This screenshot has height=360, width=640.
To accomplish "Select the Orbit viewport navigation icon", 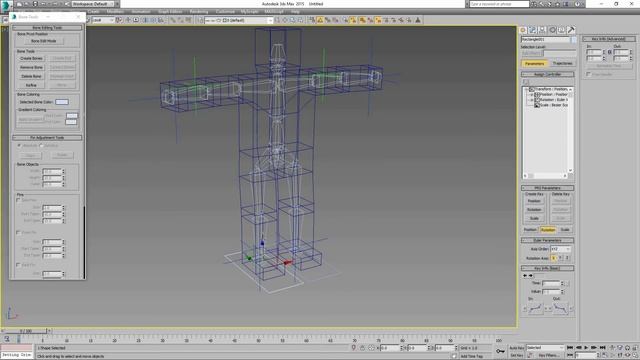I will [627, 356].
